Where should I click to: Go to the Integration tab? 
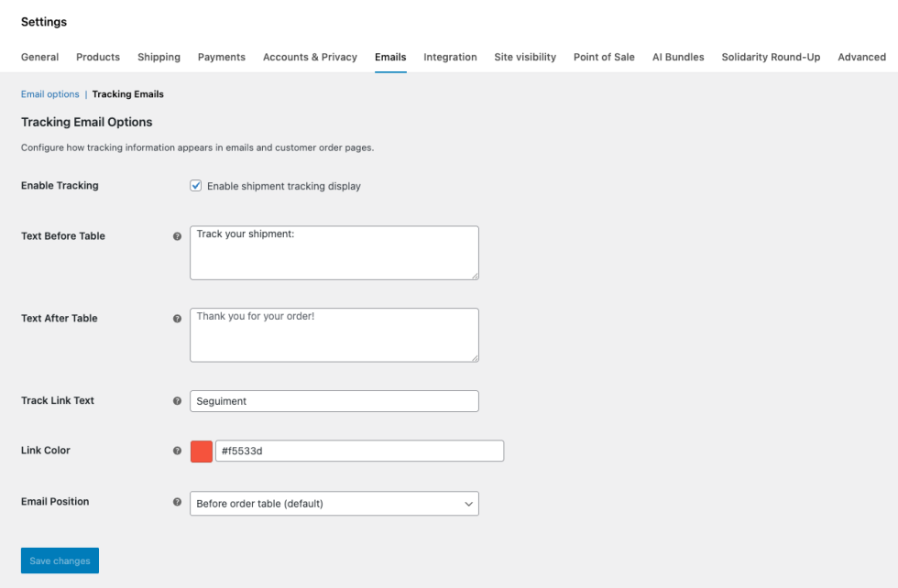tap(450, 57)
